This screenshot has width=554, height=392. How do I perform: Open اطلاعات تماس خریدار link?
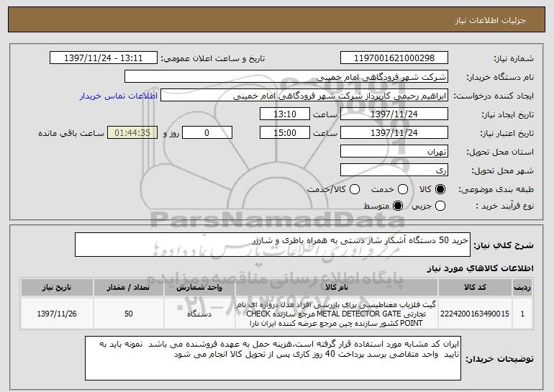119,96
